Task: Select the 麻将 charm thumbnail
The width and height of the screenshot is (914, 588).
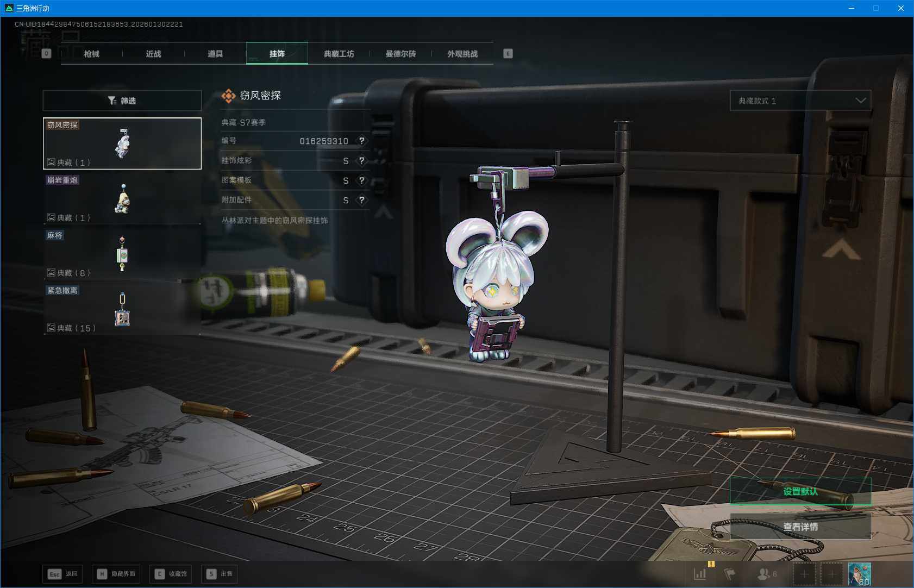Action: tap(122, 253)
